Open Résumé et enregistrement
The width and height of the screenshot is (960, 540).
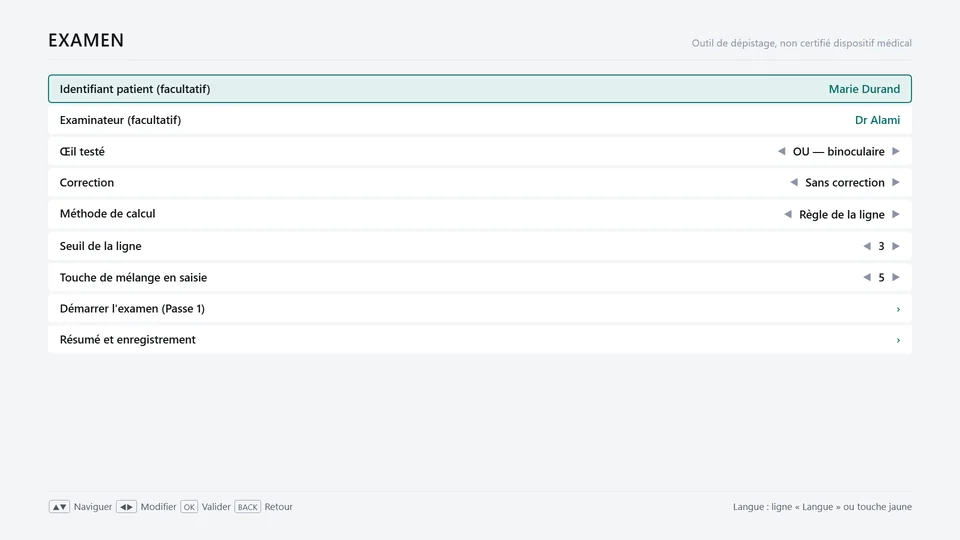480,340
